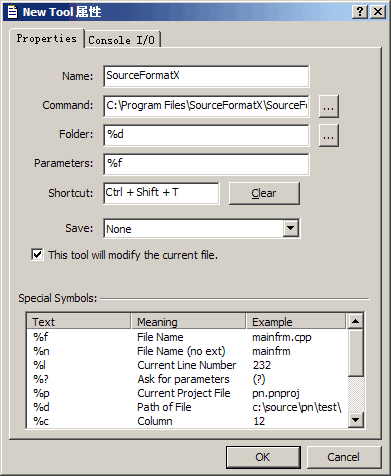Click the browse button next to Command
Viewport: 391px width, 476px height.
coord(329,106)
